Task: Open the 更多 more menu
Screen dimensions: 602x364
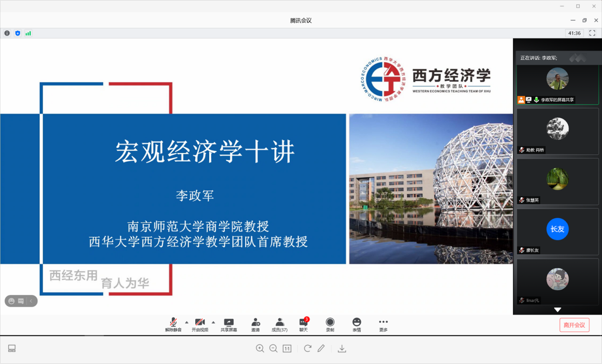Action: [x=383, y=325]
